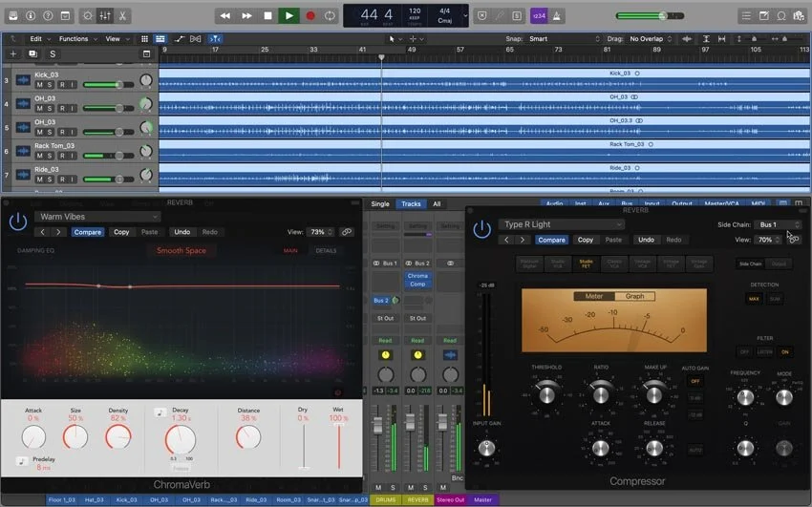Open the List Editors button
This screenshot has height=507, width=812.
(x=746, y=15)
